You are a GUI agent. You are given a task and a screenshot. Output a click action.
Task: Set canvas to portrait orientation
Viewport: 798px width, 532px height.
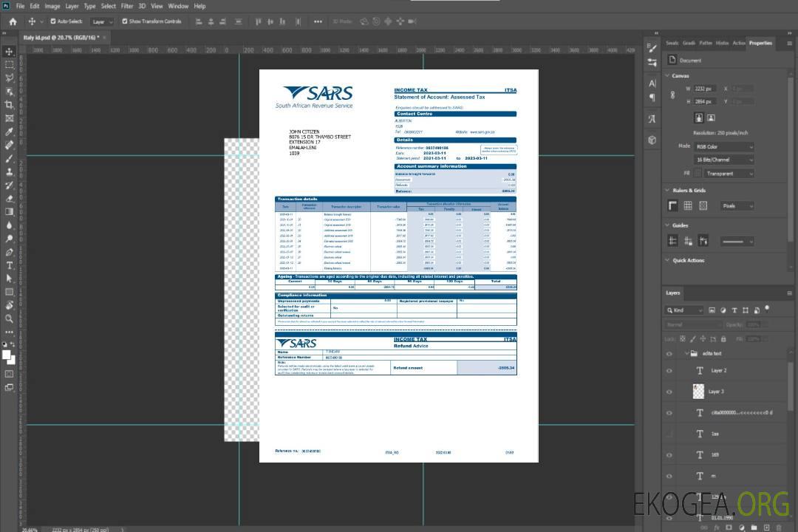pos(699,118)
